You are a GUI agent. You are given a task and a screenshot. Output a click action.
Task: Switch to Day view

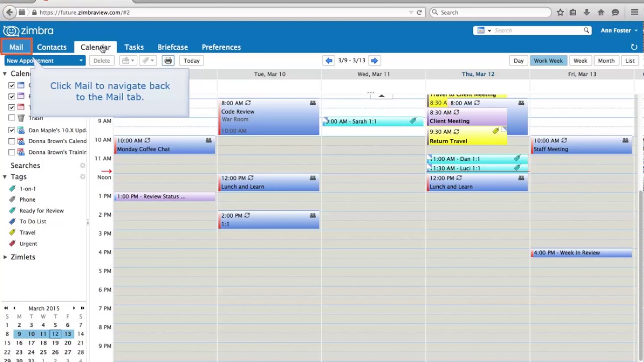pos(519,61)
